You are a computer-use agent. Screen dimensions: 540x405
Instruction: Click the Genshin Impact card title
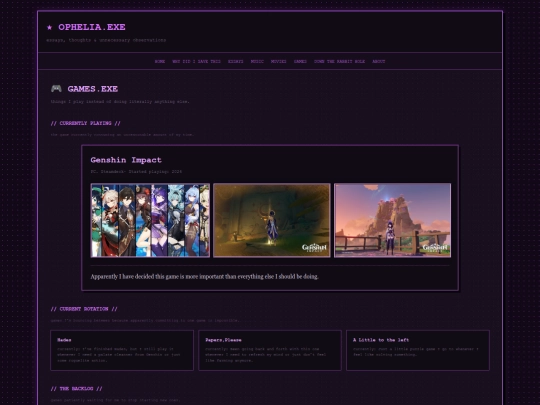[126, 160]
